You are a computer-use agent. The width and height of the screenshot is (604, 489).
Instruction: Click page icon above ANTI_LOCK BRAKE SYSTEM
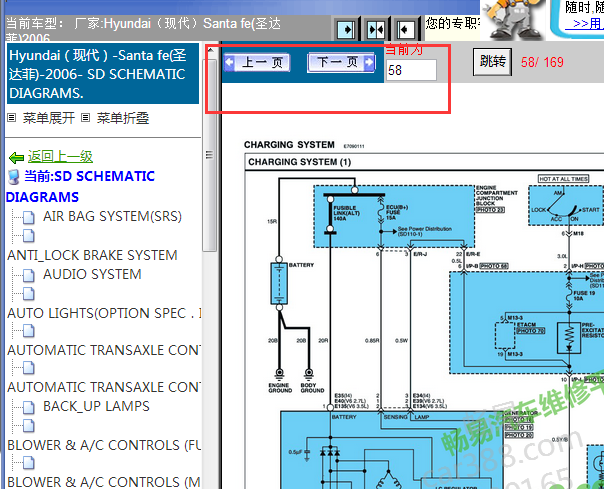click(29, 236)
